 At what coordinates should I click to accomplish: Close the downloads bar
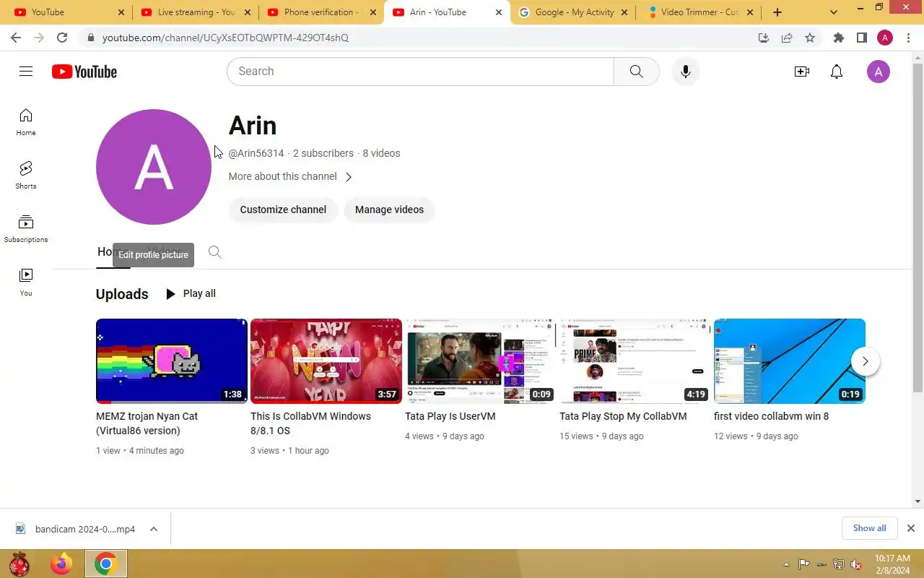point(910,528)
